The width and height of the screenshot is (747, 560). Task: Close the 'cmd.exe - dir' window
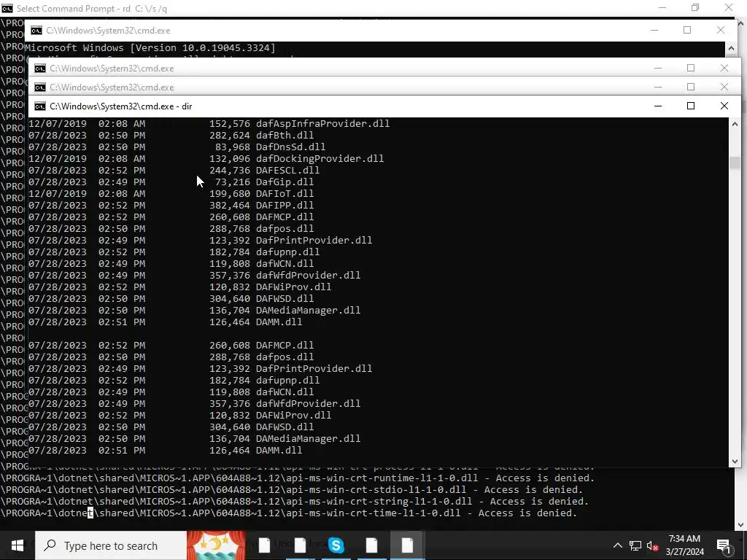724,106
